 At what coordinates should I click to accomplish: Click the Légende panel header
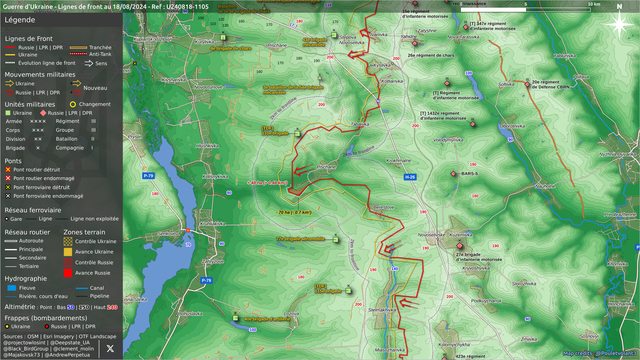20,20
